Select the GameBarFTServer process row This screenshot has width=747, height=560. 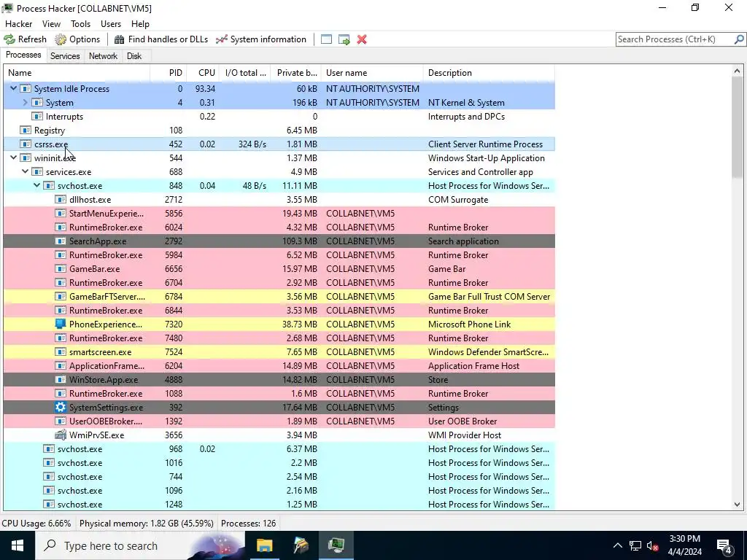coord(279,296)
